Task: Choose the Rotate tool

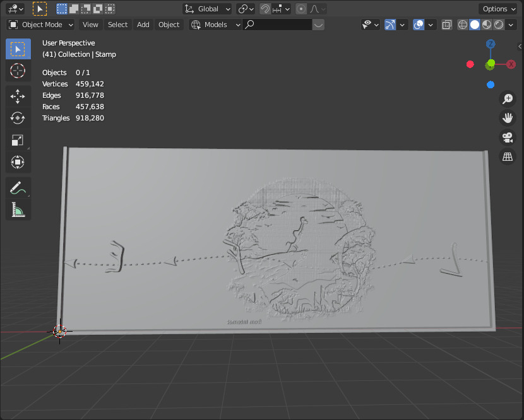Action: (18, 118)
